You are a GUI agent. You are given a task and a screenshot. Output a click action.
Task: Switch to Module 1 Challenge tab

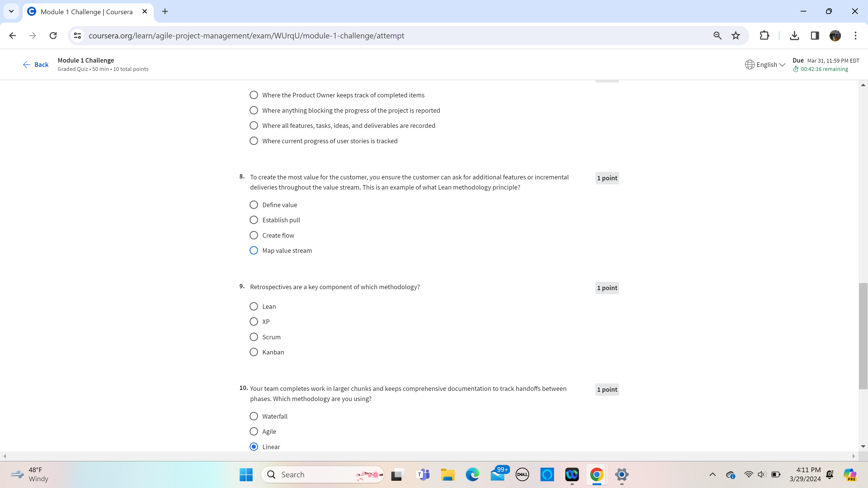point(86,12)
